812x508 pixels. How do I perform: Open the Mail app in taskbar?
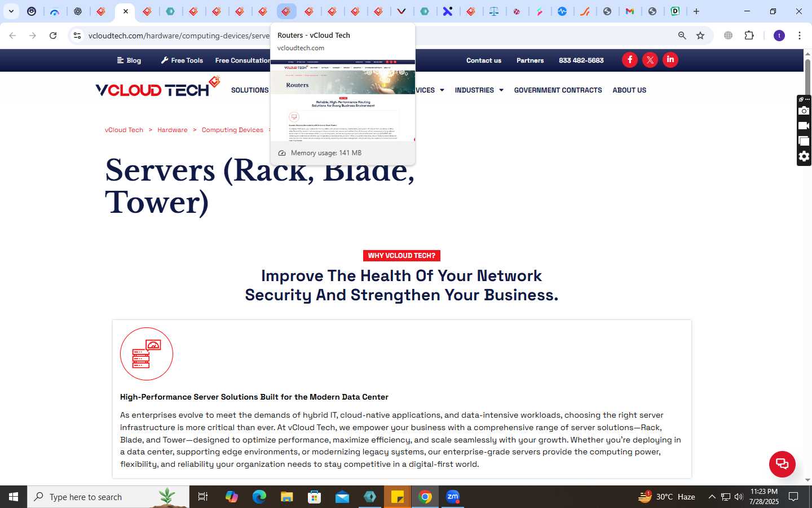(342, 497)
